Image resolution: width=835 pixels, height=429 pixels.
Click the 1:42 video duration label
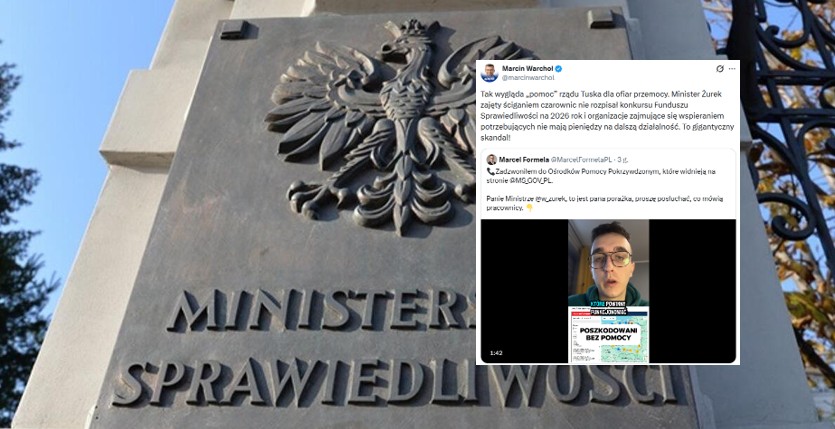tap(496, 353)
